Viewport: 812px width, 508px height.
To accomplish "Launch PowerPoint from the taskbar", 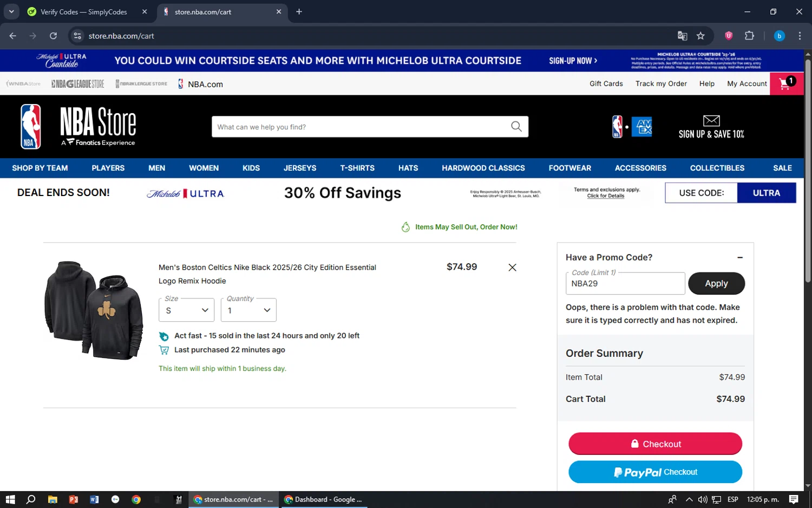I will (x=74, y=499).
